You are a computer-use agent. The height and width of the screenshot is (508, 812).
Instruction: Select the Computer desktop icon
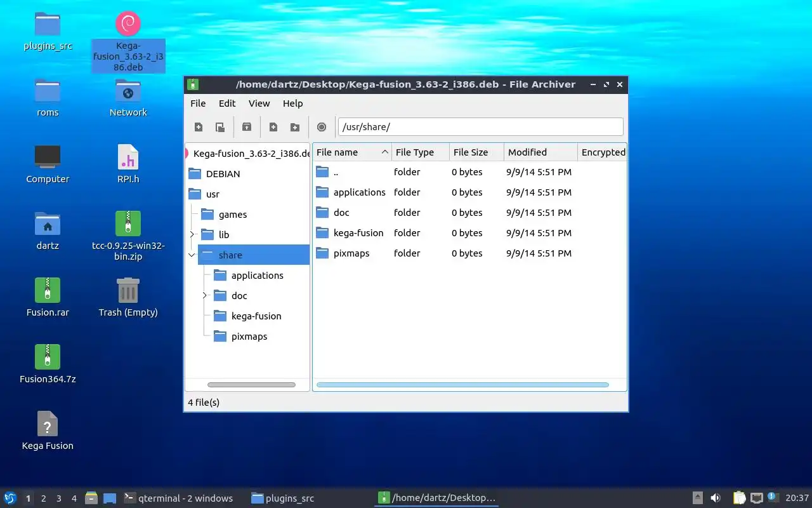point(48,164)
